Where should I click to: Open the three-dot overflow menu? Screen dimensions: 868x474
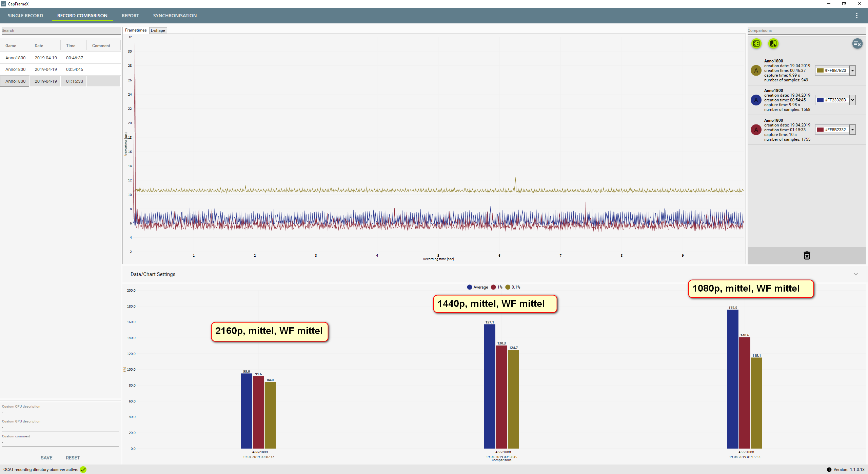[856, 16]
